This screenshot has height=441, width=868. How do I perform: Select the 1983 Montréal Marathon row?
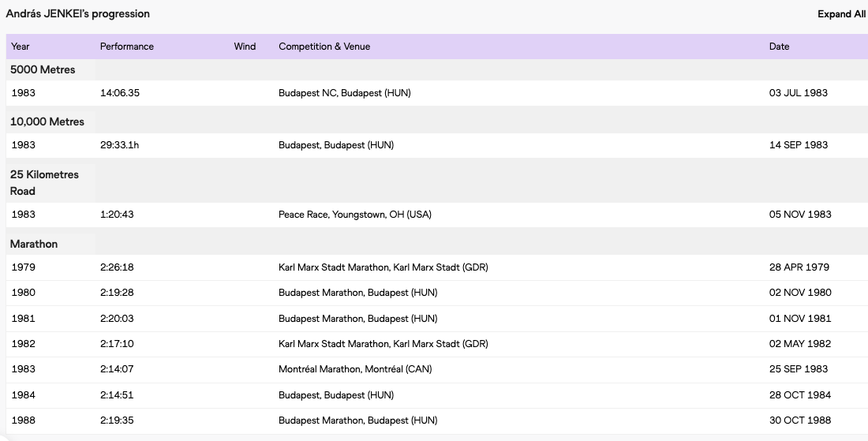(355, 369)
